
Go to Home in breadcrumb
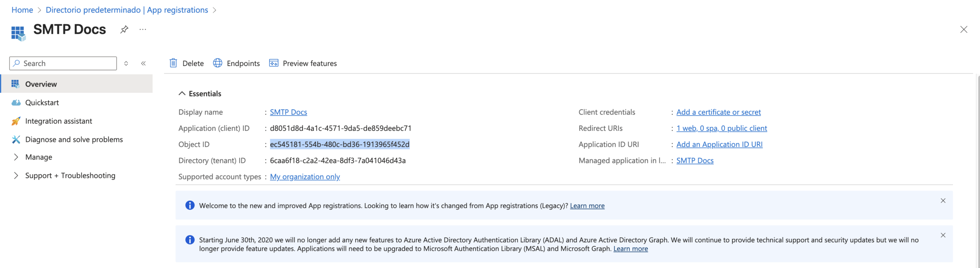22,10
